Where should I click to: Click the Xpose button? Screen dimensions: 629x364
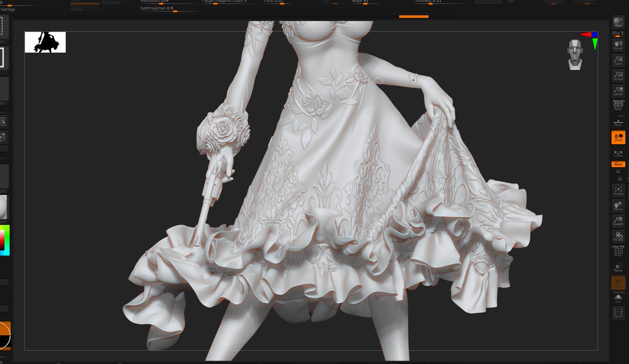(618, 313)
